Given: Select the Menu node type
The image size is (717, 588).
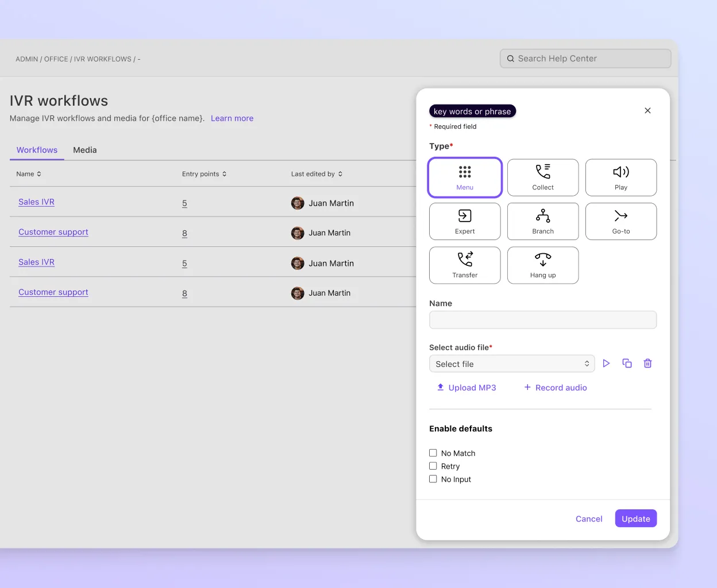Looking at the screenshot, I should point(465,177).
